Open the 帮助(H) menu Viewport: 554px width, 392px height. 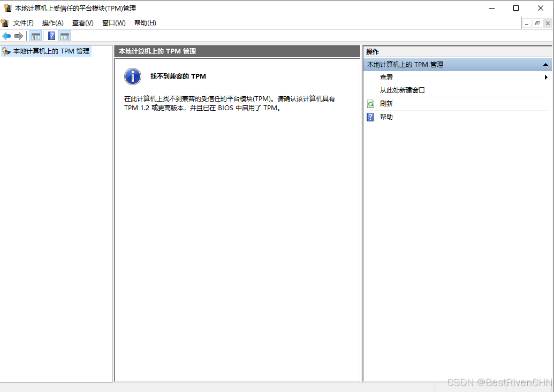(145, 23)
